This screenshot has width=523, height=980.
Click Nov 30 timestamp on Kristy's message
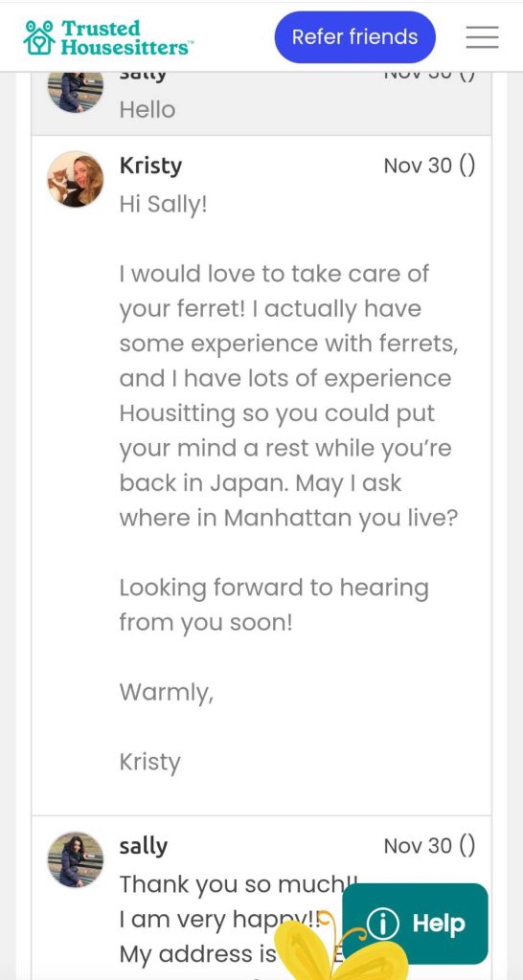tap(429, 166)
